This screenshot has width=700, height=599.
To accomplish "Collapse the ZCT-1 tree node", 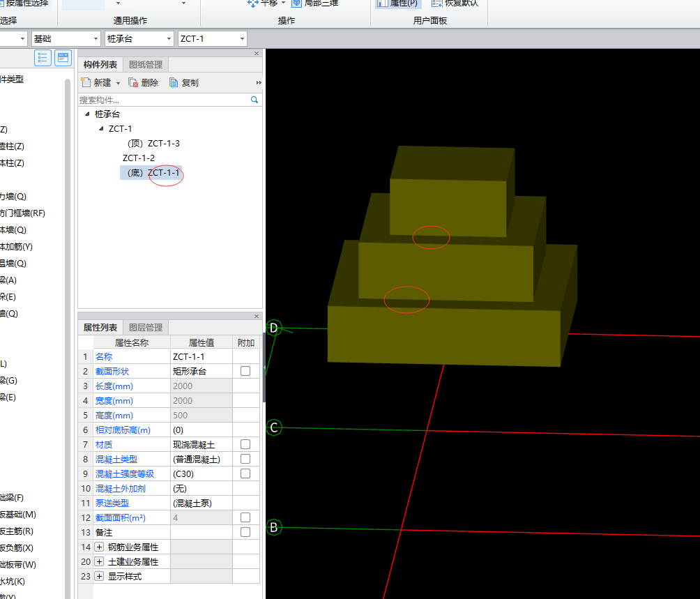I will click(101, 128).
